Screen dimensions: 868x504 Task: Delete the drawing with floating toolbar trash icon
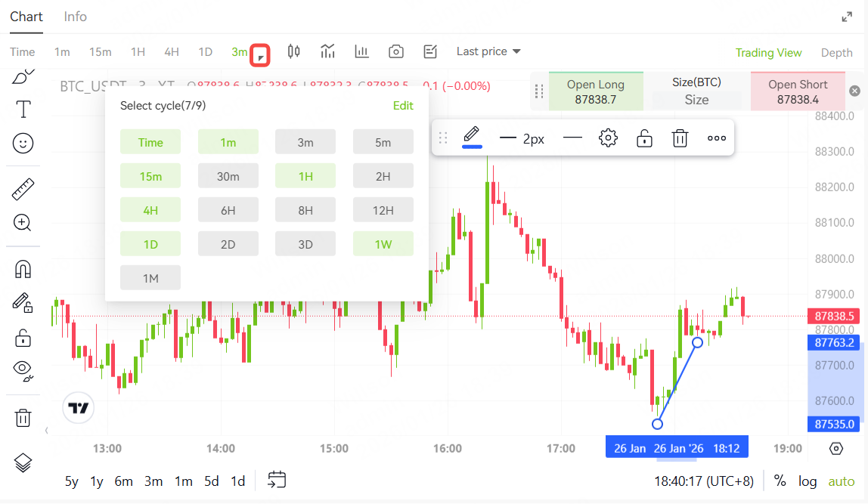coord(680,138)
